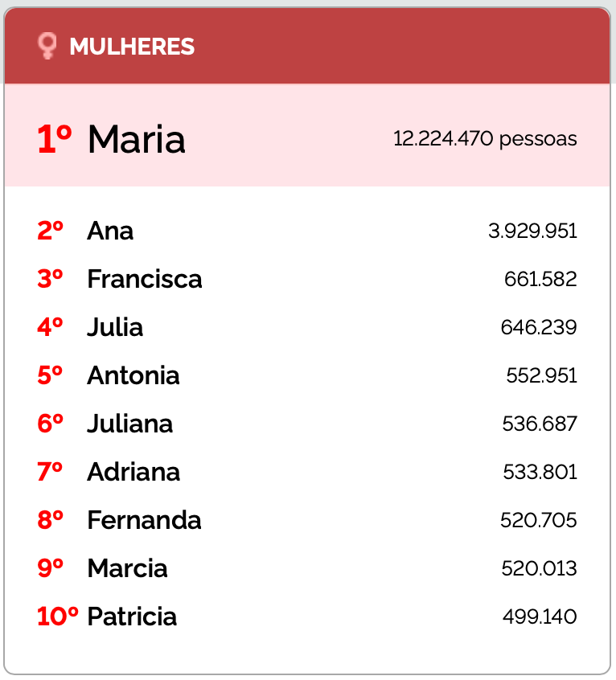Select the tenth name Patricia
Screen dimensions: 616x680
pos(132,617)
